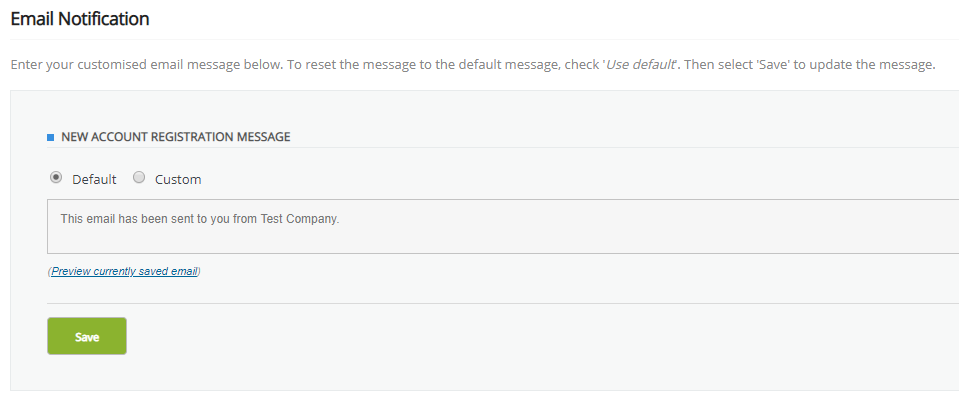Select the Default radio button
Viewport: 959px width, 405px height.
pyautogui.click(x=56, y=178)
